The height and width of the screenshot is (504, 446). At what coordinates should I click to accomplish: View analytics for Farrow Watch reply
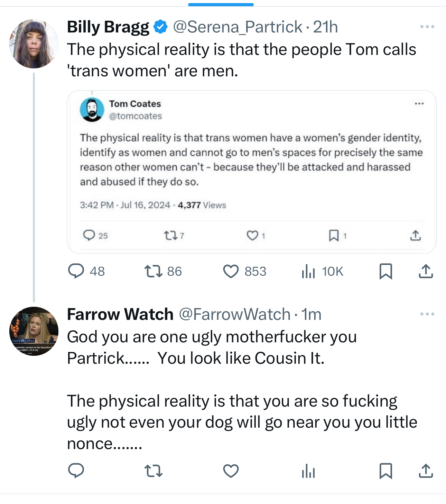(308, 470)
